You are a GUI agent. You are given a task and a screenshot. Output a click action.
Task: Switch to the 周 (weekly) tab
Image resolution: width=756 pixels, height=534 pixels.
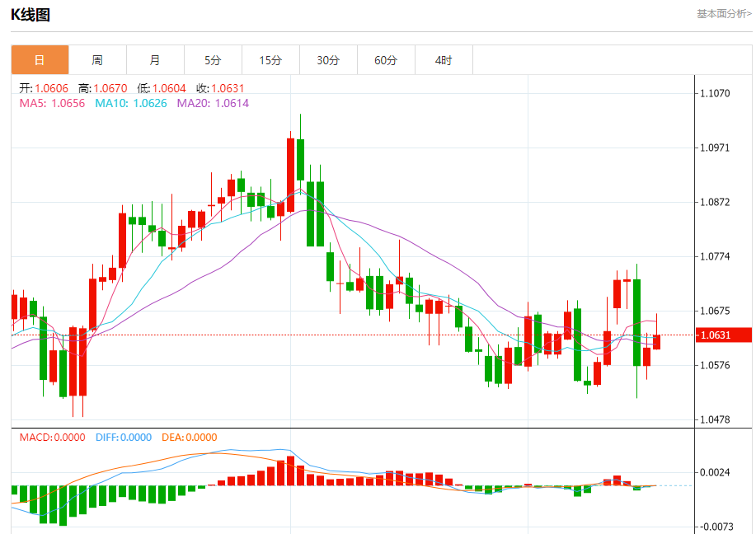coord(97,60)
